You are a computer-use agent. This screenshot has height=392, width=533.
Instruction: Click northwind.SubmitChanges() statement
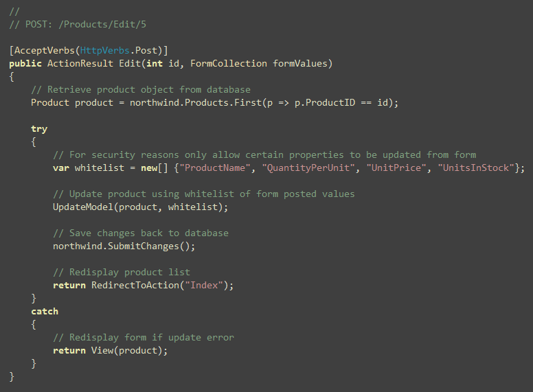(124, 246)
